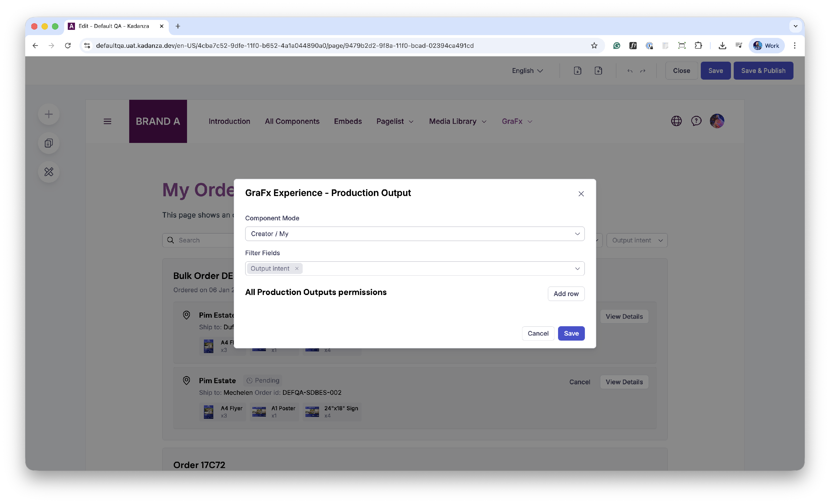
Task: Click the add component plus icon
Action: 49,114
